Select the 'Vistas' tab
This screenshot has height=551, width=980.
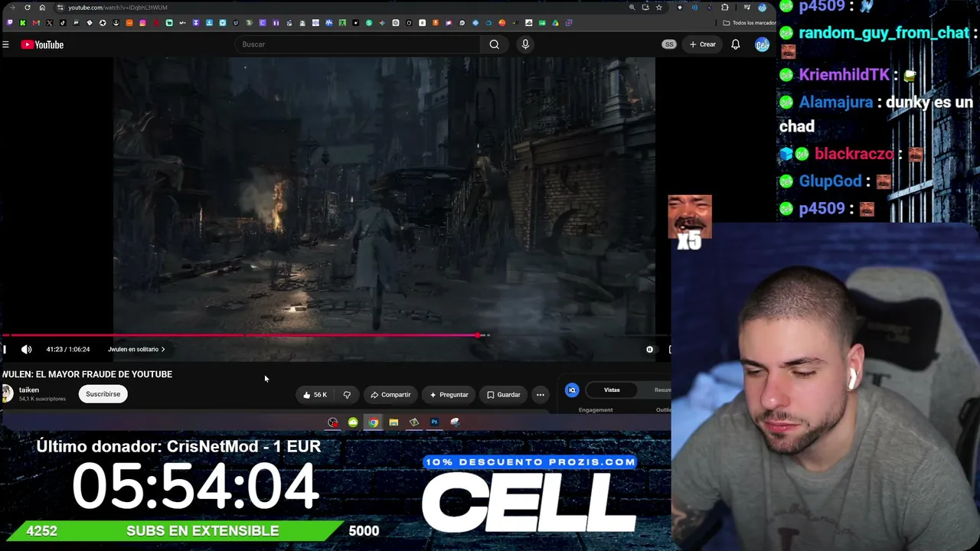click(612, 390)
